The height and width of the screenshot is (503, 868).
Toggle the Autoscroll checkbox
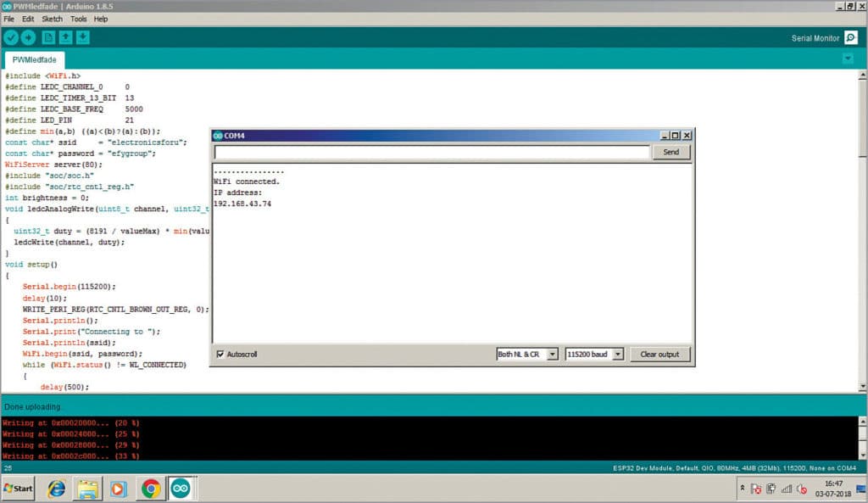point(221,354)
